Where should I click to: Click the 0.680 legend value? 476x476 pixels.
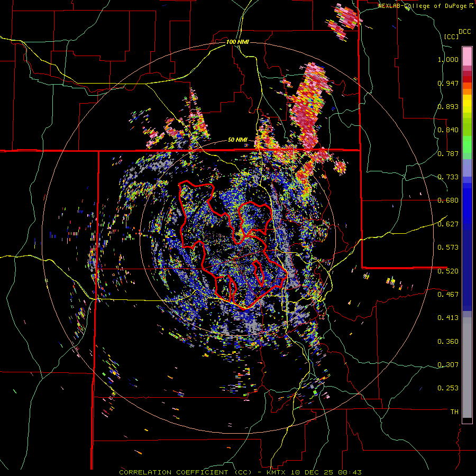tap(448, 200)
